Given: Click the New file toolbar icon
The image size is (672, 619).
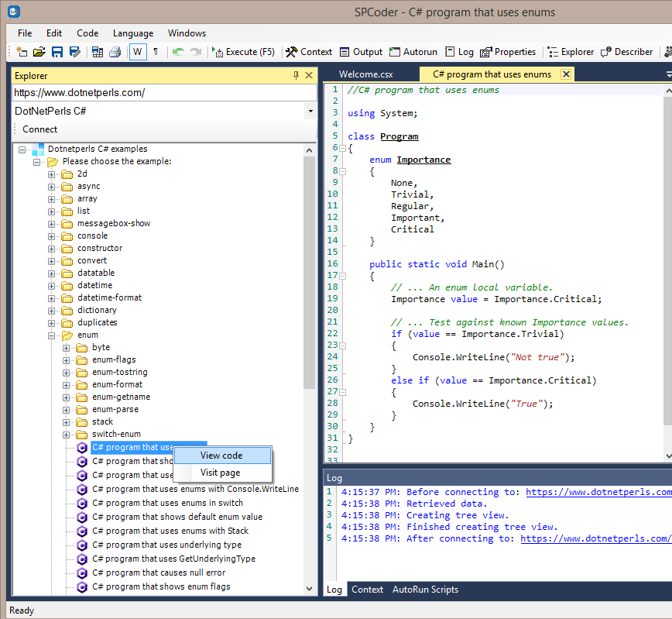Looking at the screenshot, I should [22, 52].
